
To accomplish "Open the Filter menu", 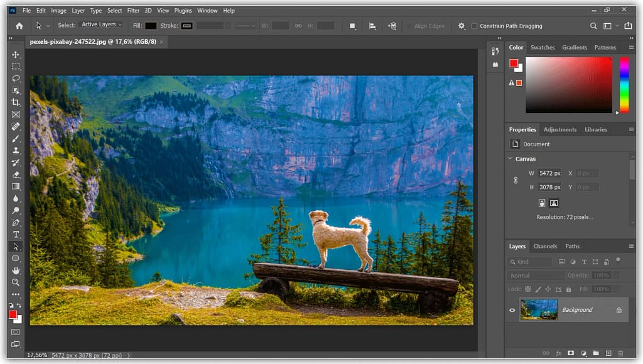I will [x=133, y=11].
